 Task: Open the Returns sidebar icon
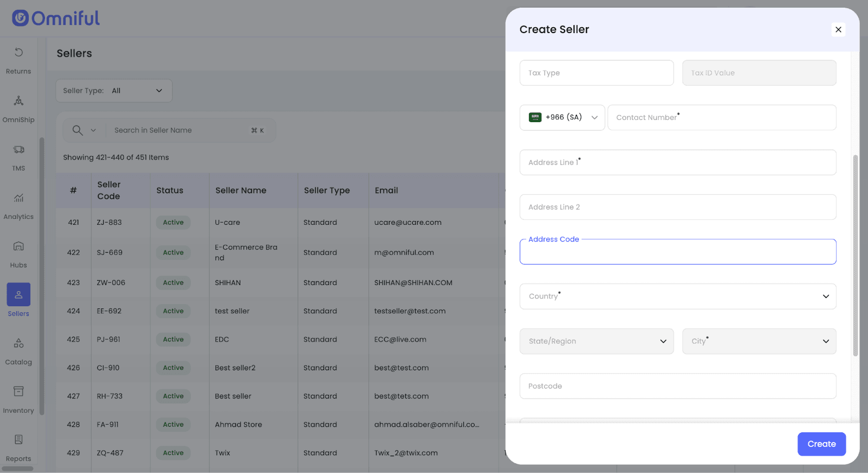tap(18, 53)
